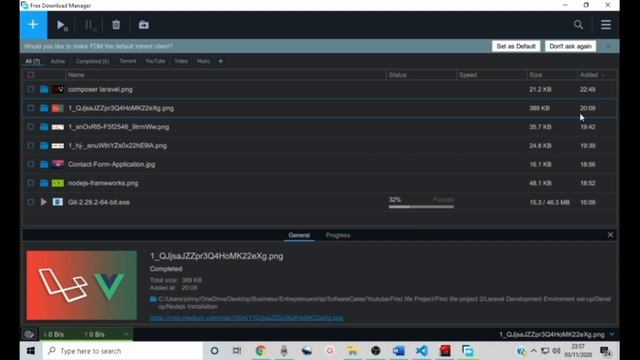Viewport: 640px width, 360px height.
Task: Check the 1_anOvRI5 png row checkbox
Action: pyautogui.click(x=31, y=127)
